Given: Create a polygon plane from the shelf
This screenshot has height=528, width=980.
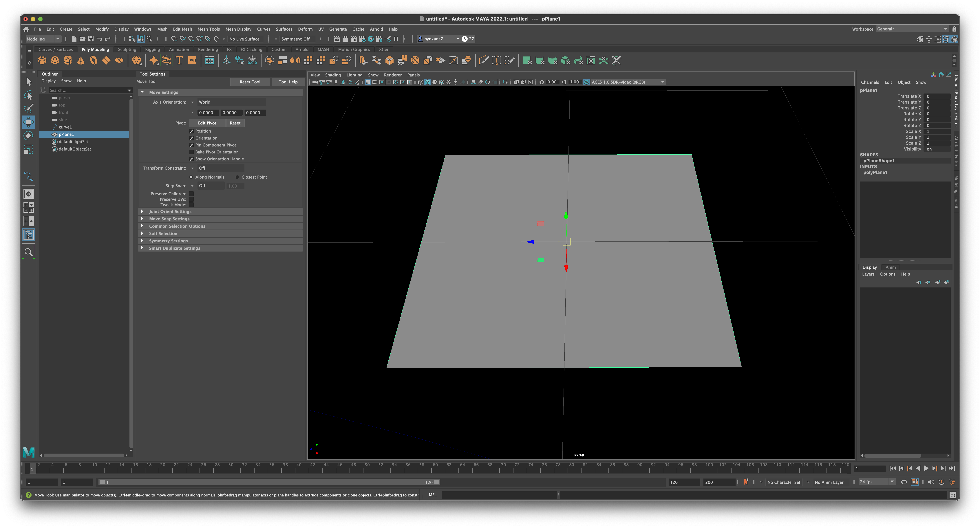Looking at the screenshot, I should [107, 60].
